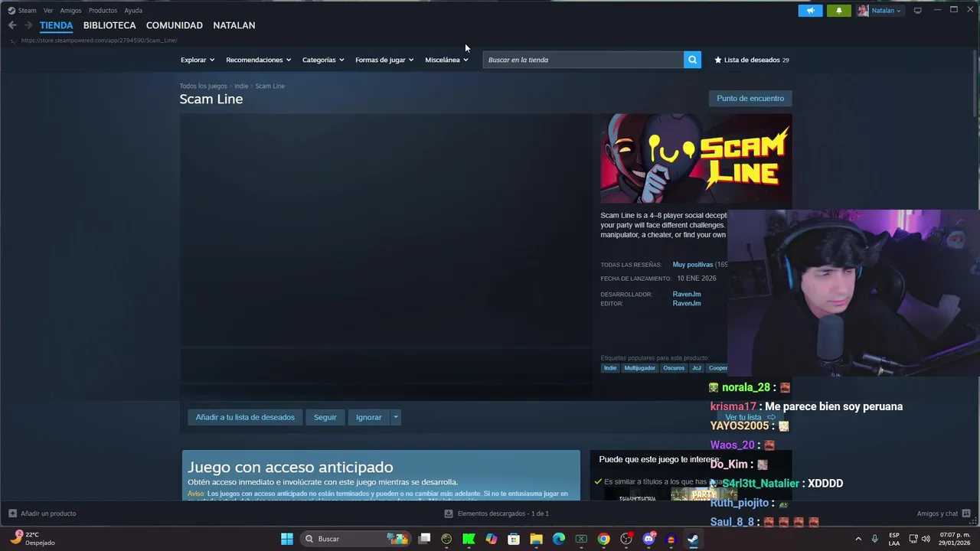Open the dropdown arrow next to Ignorar
The image size is (980, 551).
(396, 417)
